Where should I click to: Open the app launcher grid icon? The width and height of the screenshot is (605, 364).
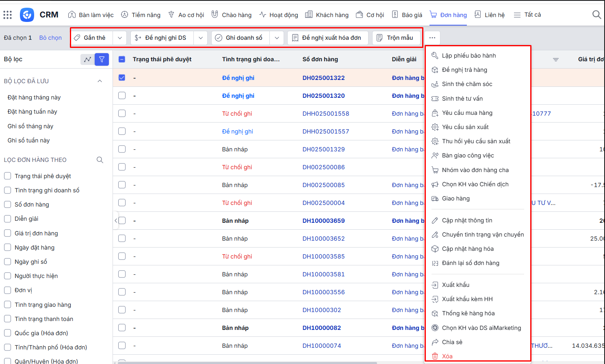tap(7, 15)
